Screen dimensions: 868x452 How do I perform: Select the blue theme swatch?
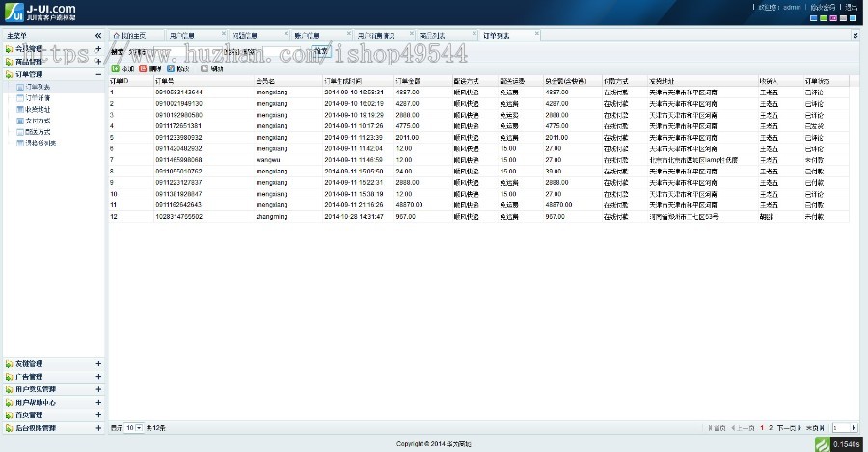pyautogui.click(x=813, y=18)
